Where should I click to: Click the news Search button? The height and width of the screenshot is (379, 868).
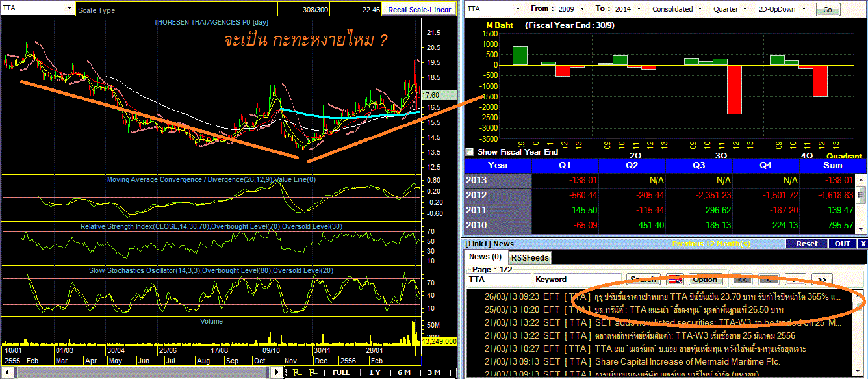tap(643, 280)
